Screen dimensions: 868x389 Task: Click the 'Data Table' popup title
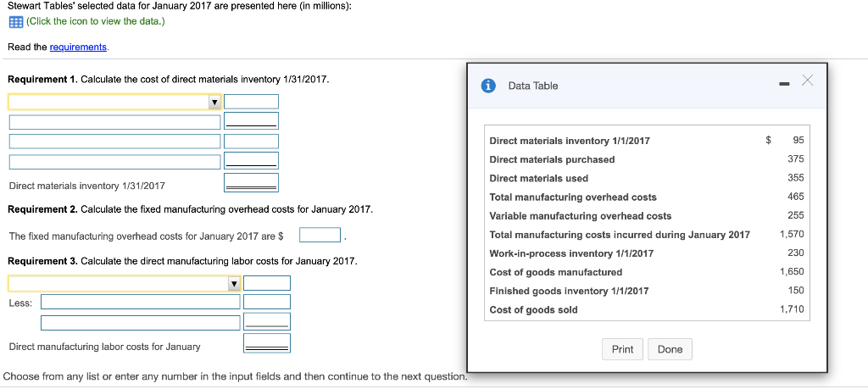click(x=532, y=86)
